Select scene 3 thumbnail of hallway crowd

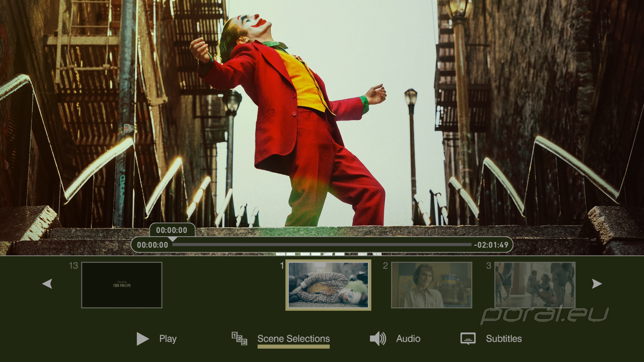coord(535,285)
